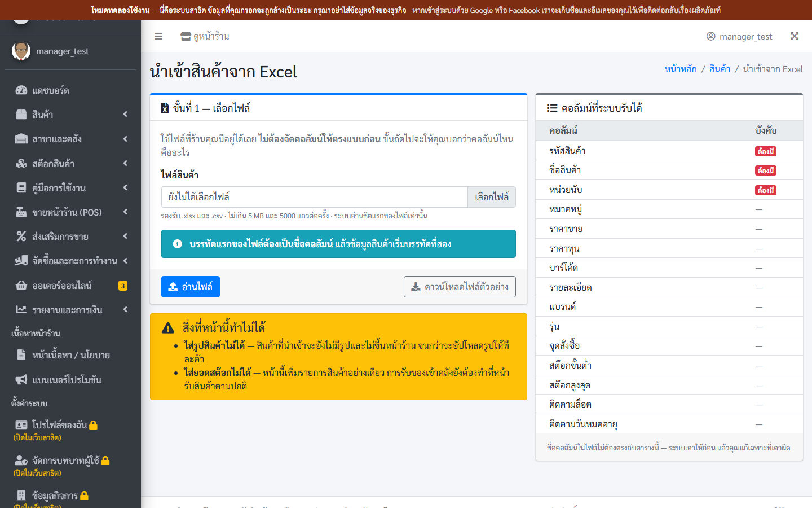The width and height of the screenshot is (812, 508).
Task: Click the หน้าเนื้อหา / นโยบาย document icon
Action: click(x=21, y=355)
